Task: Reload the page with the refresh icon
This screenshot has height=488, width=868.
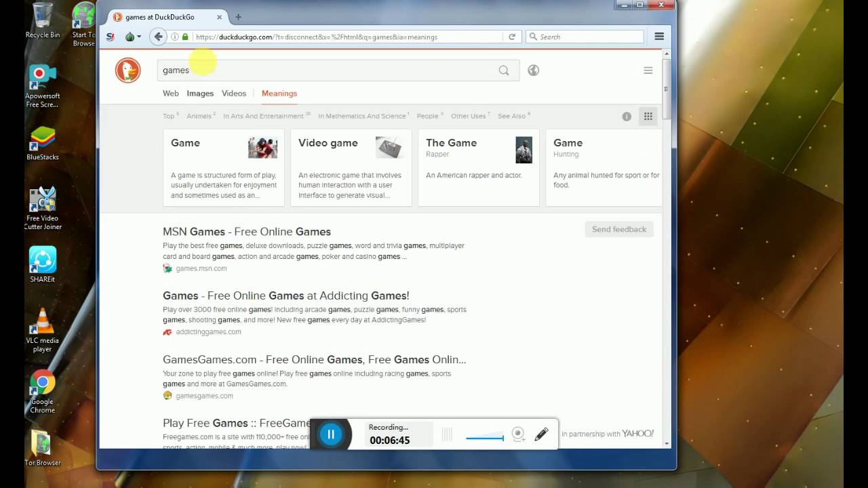Action: tap(512, 37)
